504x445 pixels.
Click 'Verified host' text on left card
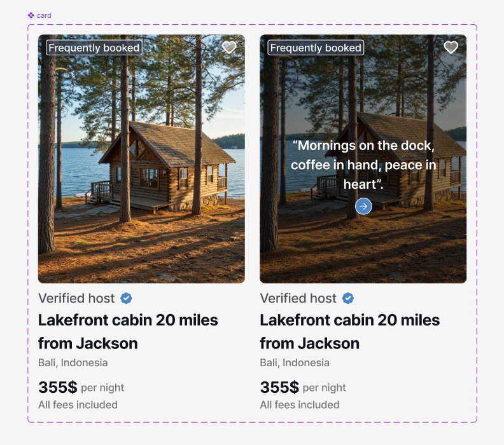[76, 298]
